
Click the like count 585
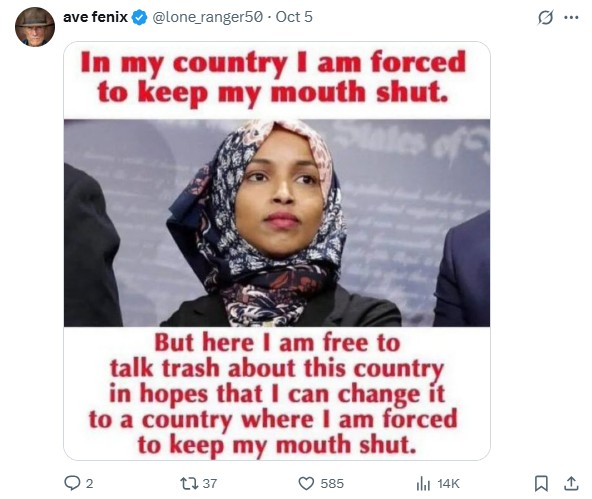(x=332, y=484)
